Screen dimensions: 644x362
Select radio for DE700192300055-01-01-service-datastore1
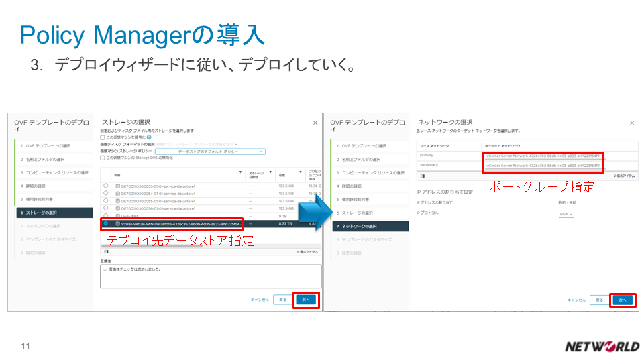pyautogui.click(x=106, y=201)
